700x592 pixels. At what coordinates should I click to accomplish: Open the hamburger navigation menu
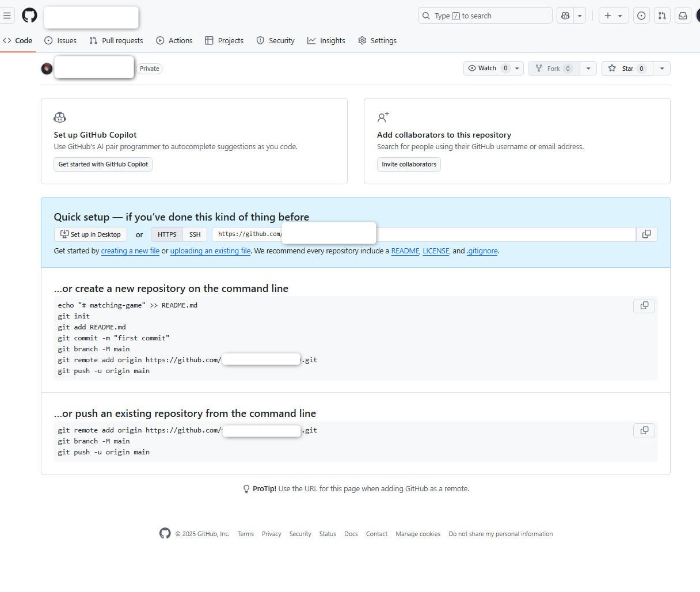coord(7,16)
